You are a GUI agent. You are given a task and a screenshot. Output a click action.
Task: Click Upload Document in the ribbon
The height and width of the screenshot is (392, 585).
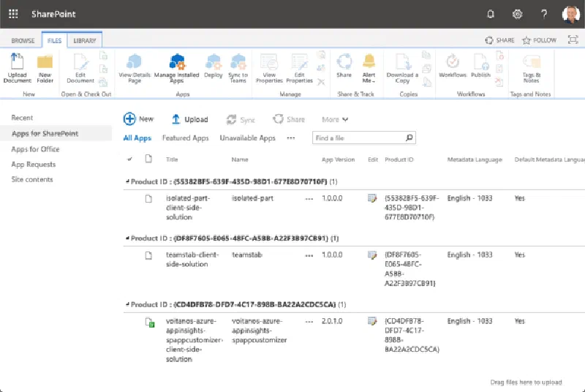click(x=17, y=68)
